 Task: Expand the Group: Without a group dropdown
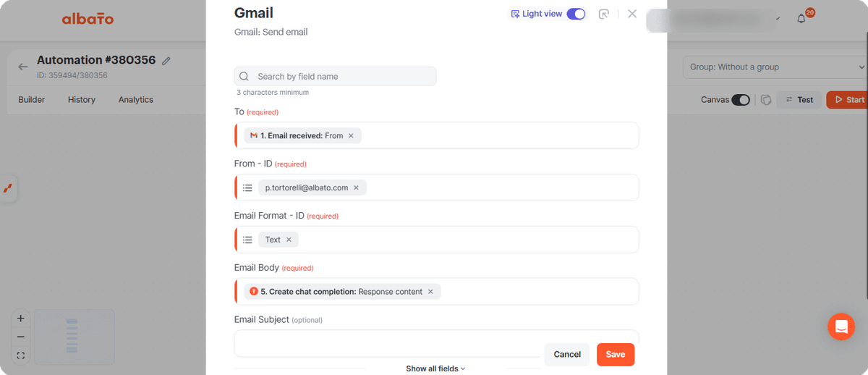(x=773, y=67)
